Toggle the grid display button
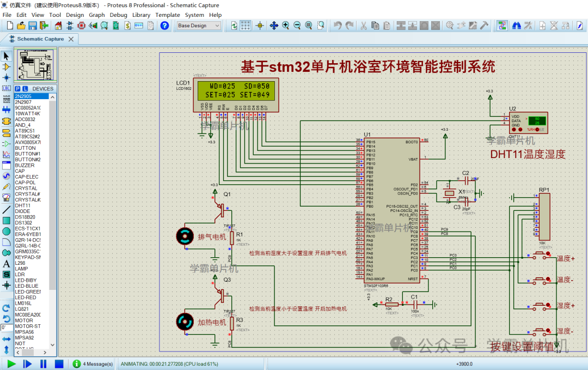 [x=245, y=26]
